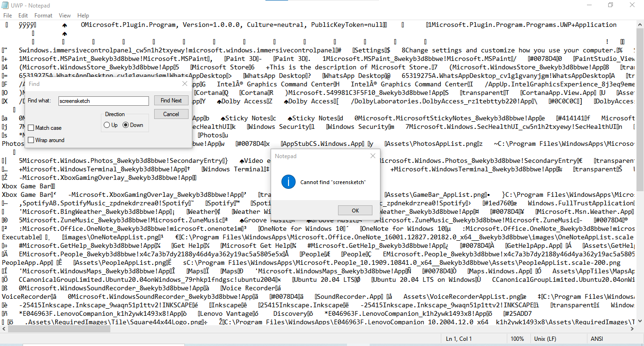
Task: Click the GetHelpApp.App text
Action: 536,246
